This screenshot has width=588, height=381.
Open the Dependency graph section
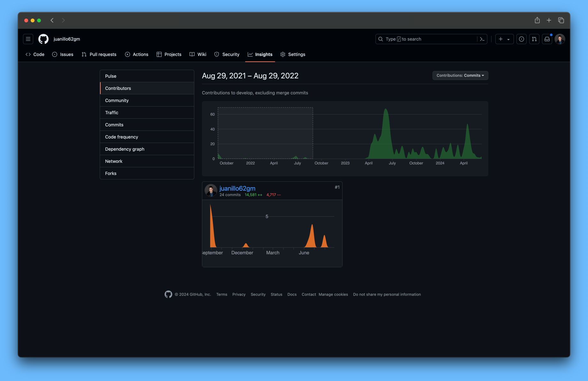coord(125,149)
